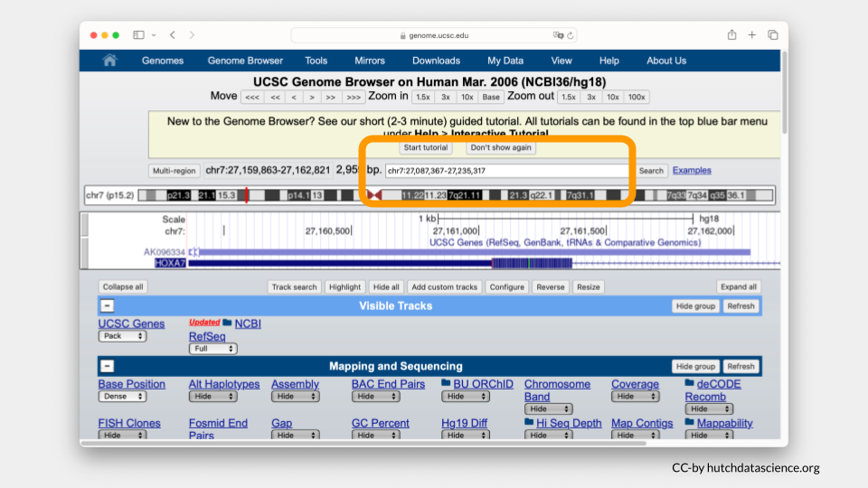Zoom out 10x
868x488 pixels.
tap(613, 97)
